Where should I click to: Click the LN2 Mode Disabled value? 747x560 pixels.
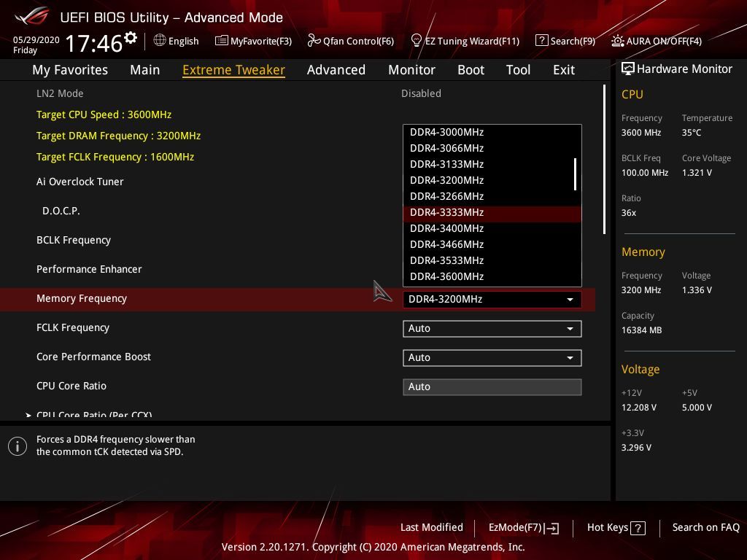421,94
